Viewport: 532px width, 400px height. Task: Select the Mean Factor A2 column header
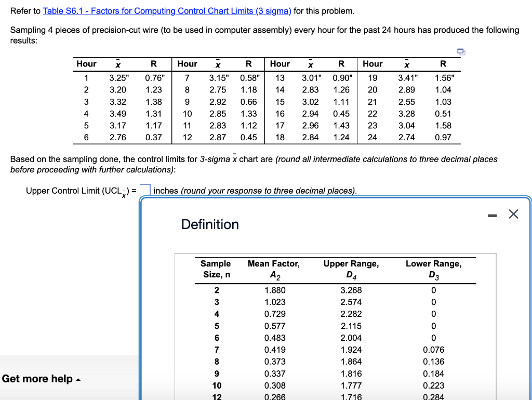pos(274,268)
